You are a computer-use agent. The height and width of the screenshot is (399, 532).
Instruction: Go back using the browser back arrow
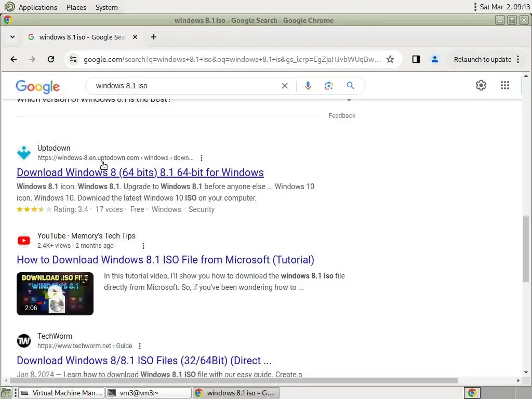[14, 59]
